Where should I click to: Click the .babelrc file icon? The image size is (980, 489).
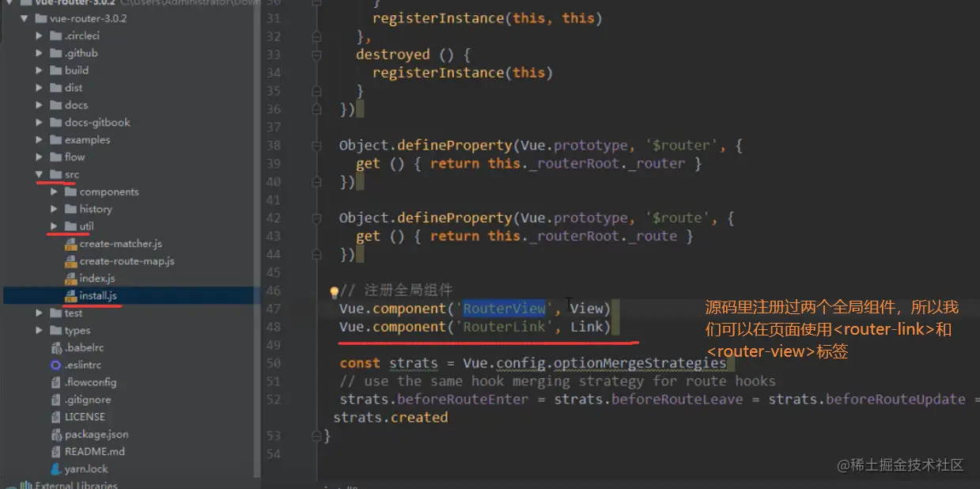[56, 348]
